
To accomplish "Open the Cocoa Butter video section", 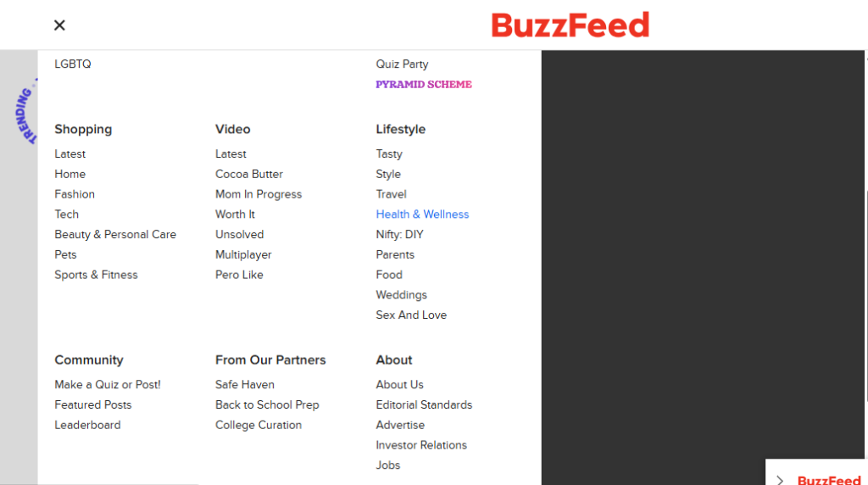I will [x=249, y=174].
